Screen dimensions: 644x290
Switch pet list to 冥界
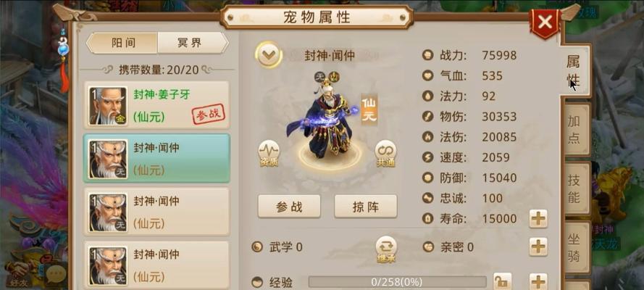[x=192, y=43]
